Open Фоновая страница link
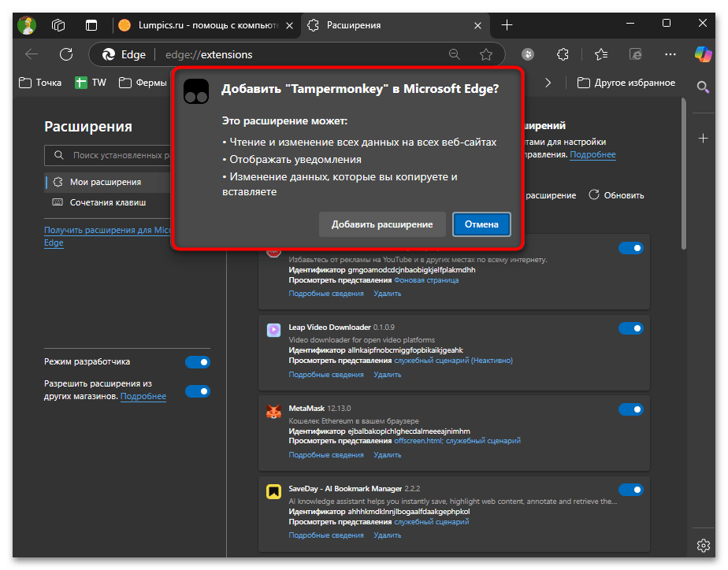 coord(426,280)
